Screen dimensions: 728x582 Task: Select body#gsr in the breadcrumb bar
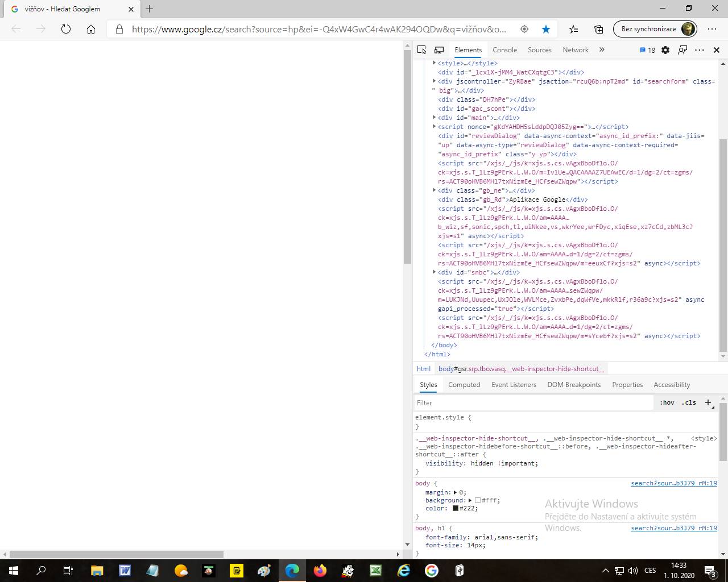[x=521, y=369]
